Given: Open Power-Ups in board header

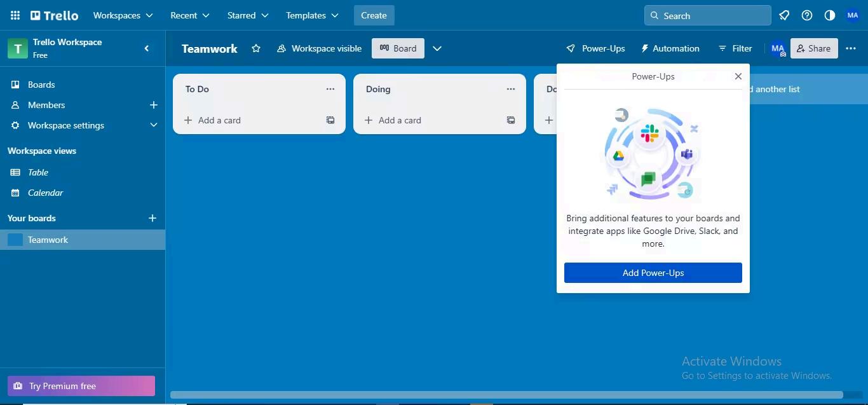Looking at the screenshot, I should [x=595, y=48].
